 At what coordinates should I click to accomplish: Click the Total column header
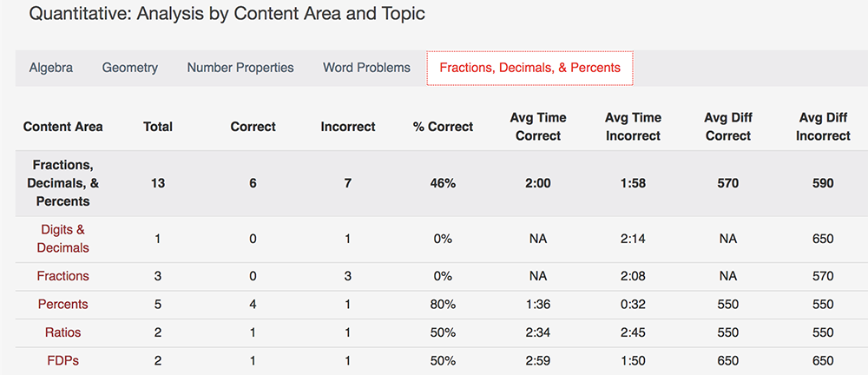tap(158, 127)
